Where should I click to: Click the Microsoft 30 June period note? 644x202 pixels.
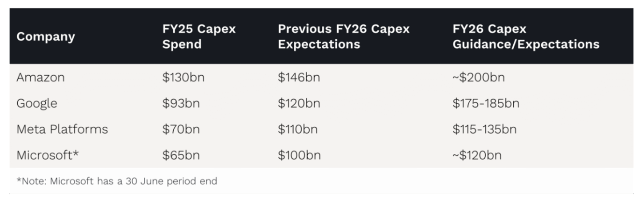click(x=117, y=181)
